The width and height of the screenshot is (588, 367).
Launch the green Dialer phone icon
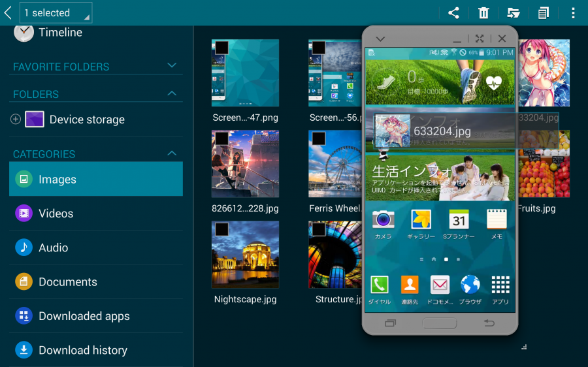[x=379, y=285]
